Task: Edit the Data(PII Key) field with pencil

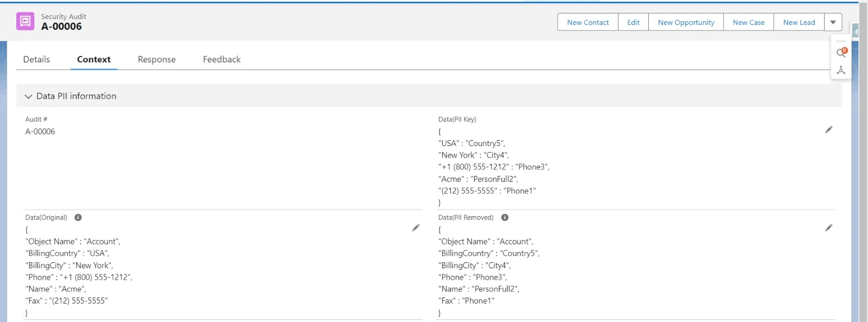Action: click(x=828, y=130)
